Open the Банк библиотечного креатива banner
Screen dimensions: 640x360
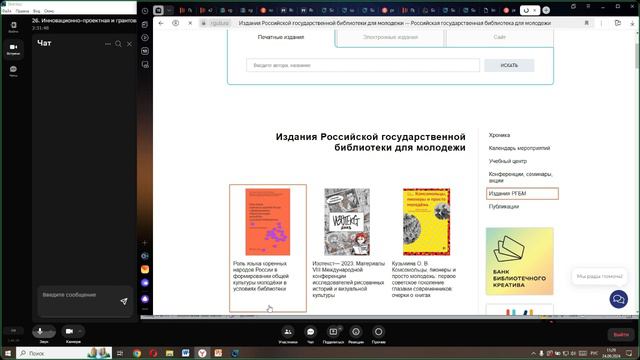520,261
